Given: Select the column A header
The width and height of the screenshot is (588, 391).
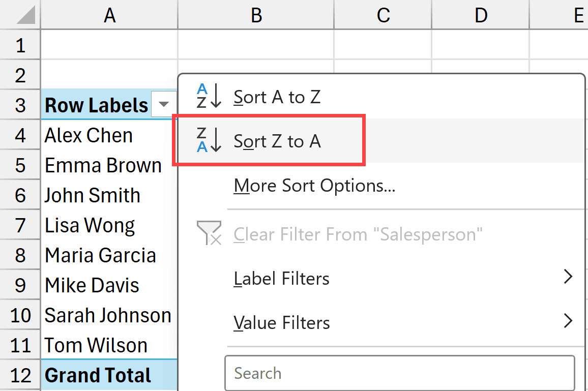Looking at the screenshot, I should [109, 15].
